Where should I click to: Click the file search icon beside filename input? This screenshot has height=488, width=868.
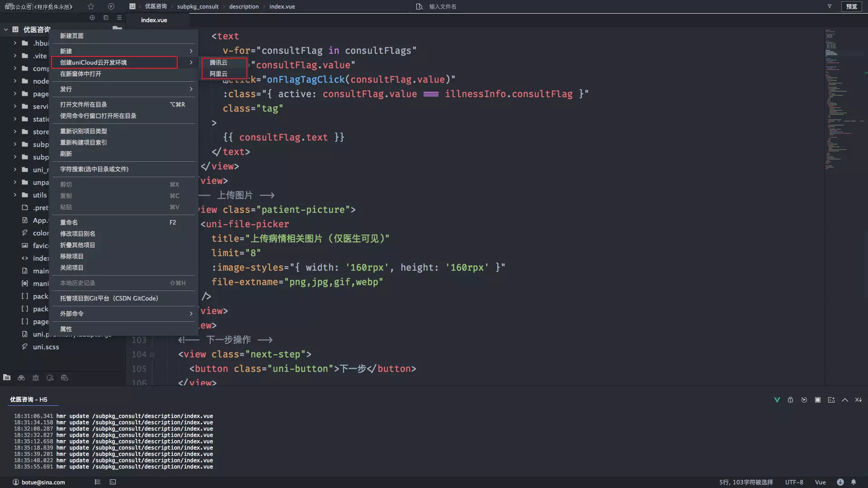420,6
